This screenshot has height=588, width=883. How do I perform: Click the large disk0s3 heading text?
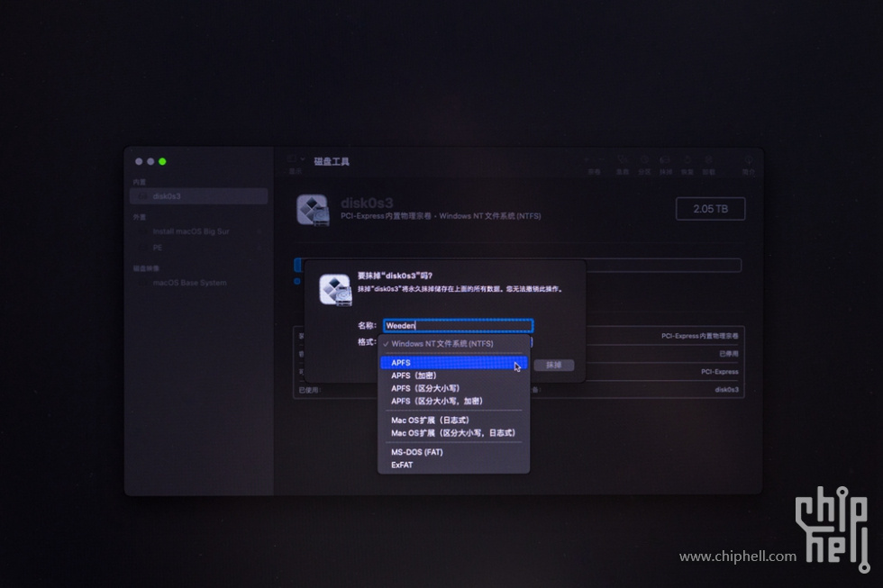click(367, 203)
